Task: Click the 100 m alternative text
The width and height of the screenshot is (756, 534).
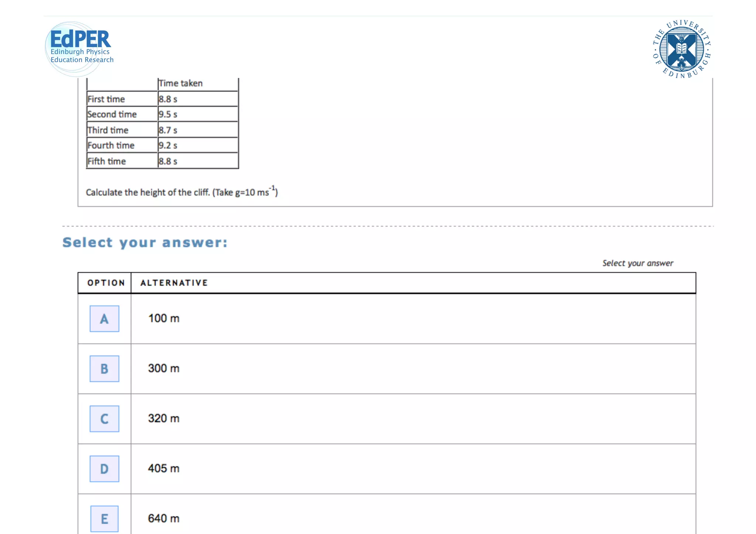Action: 164,318
